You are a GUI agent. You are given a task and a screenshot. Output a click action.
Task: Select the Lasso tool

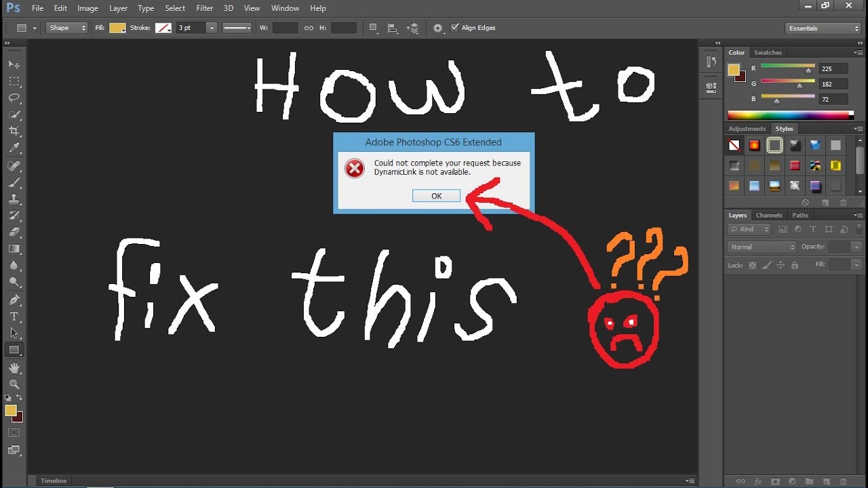click(14, 98)
